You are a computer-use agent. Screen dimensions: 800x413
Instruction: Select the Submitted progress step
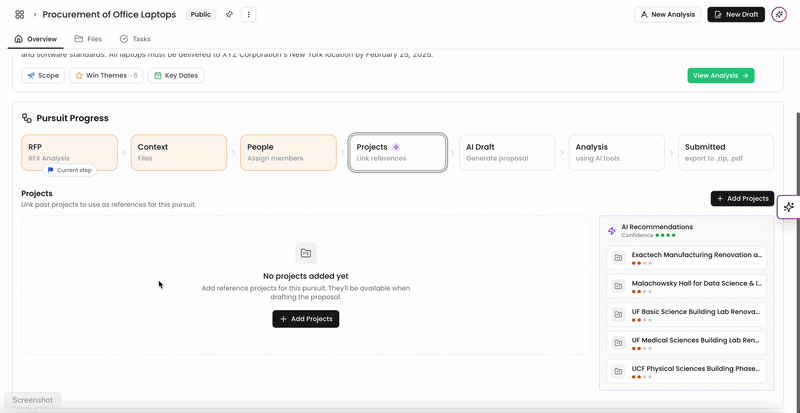726,152
